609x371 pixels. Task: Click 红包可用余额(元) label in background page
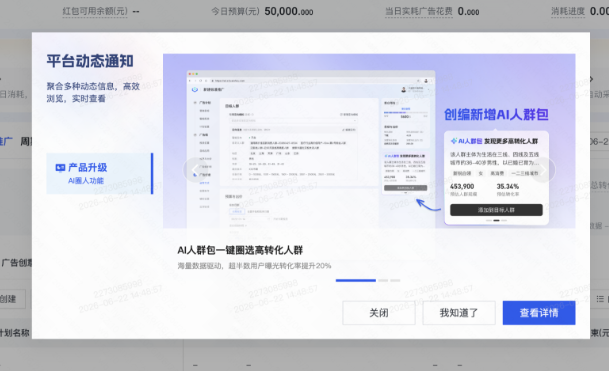coord(95,11)
